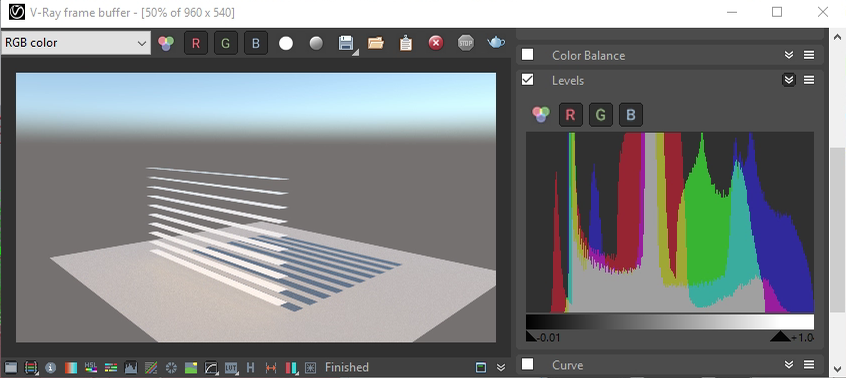Viewport: 846px width, 378px height.
Task: Expand the status bar double chevron
Action: tap(501, 367)
